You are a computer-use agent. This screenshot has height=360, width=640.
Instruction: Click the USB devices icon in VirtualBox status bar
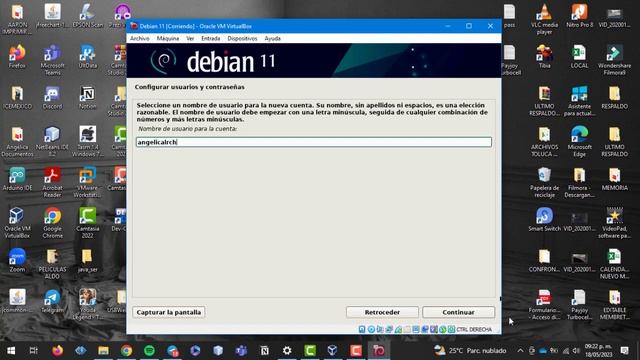398,329
